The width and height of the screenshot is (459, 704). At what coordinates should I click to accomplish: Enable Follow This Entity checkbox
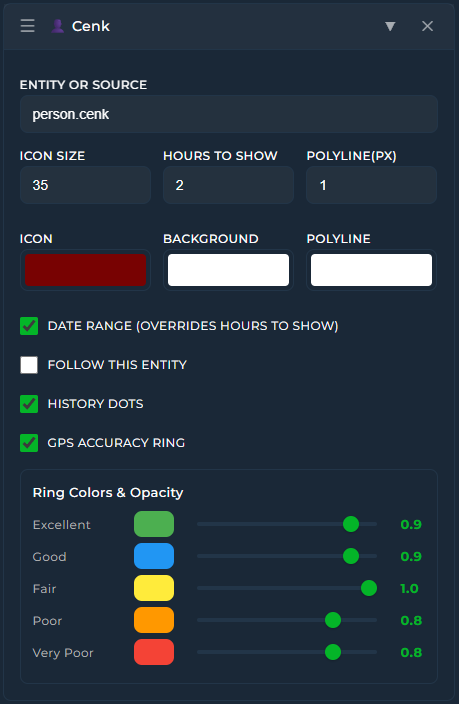[29, 365]
